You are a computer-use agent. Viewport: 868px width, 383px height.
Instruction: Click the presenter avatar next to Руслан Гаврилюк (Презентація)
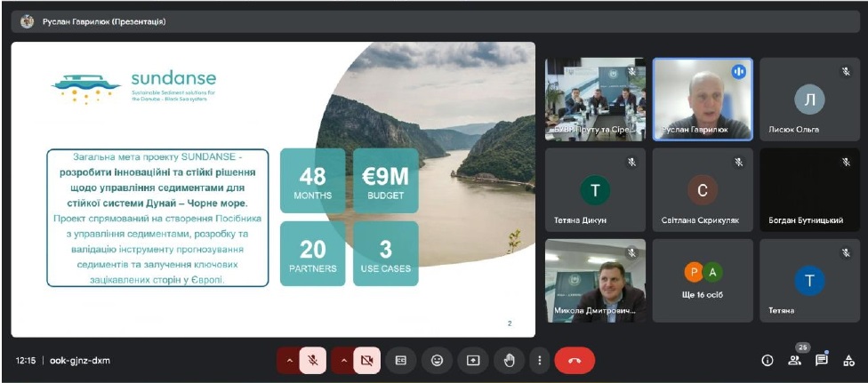coord(28,21)
